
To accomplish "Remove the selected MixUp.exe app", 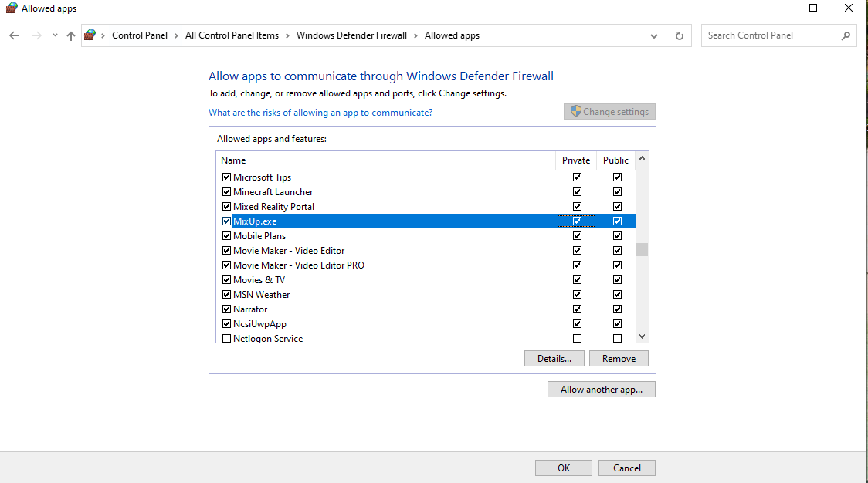I will pyautogui.click(x=619, y=359).
